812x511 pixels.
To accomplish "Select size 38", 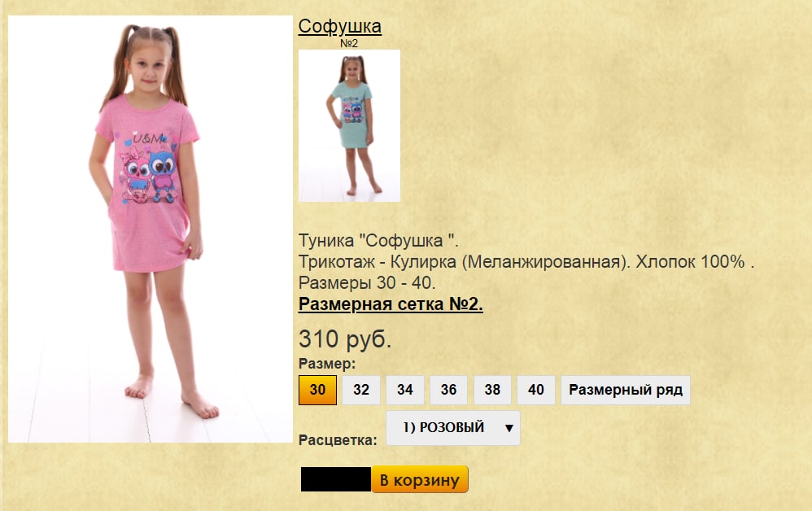I will click(x=492, y=390).
